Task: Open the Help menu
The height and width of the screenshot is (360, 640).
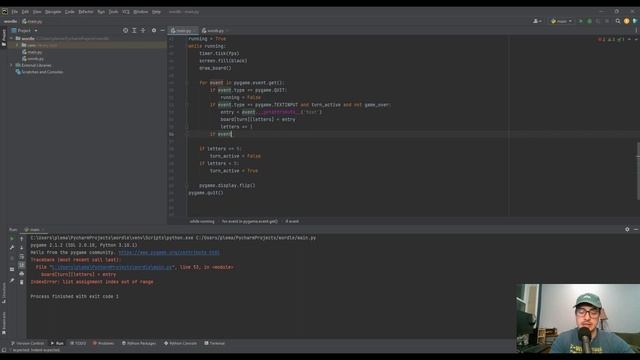Action: [156, 12]
